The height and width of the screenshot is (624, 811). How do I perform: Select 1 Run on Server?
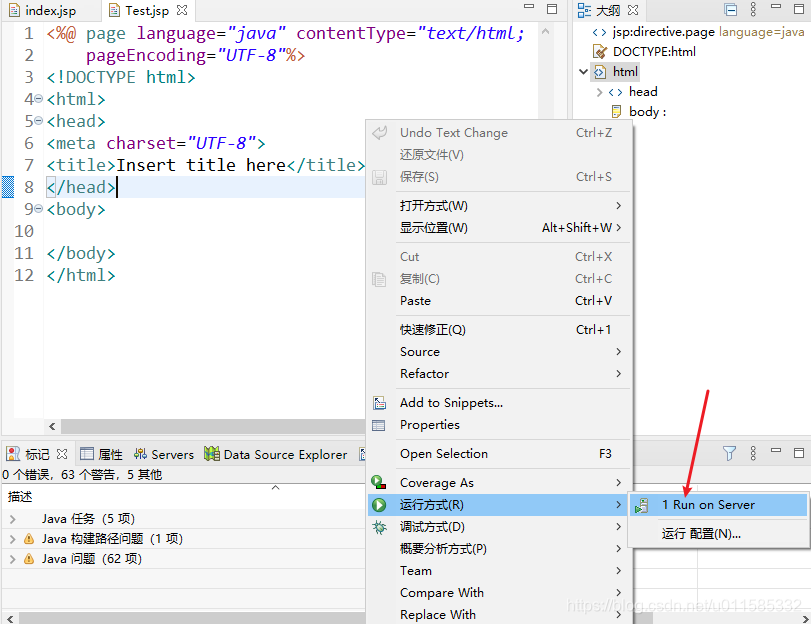tap(718, 505)
